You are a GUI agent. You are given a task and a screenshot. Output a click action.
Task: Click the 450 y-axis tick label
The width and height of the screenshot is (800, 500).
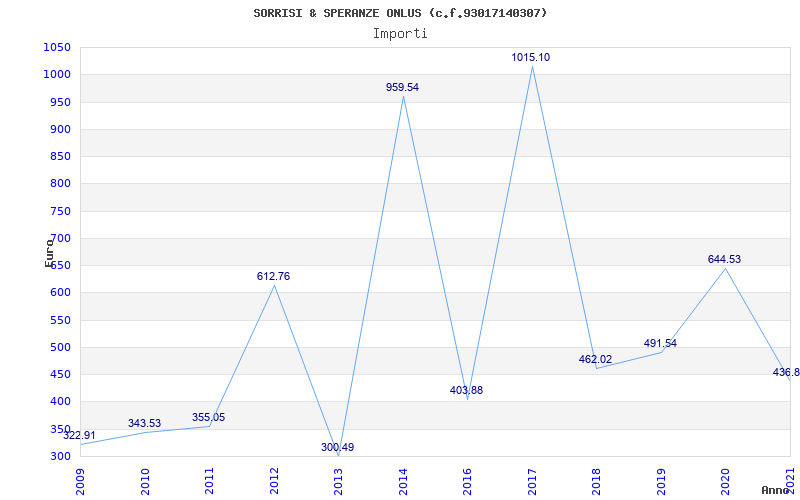pyautogui.click(x=60, y=374)
